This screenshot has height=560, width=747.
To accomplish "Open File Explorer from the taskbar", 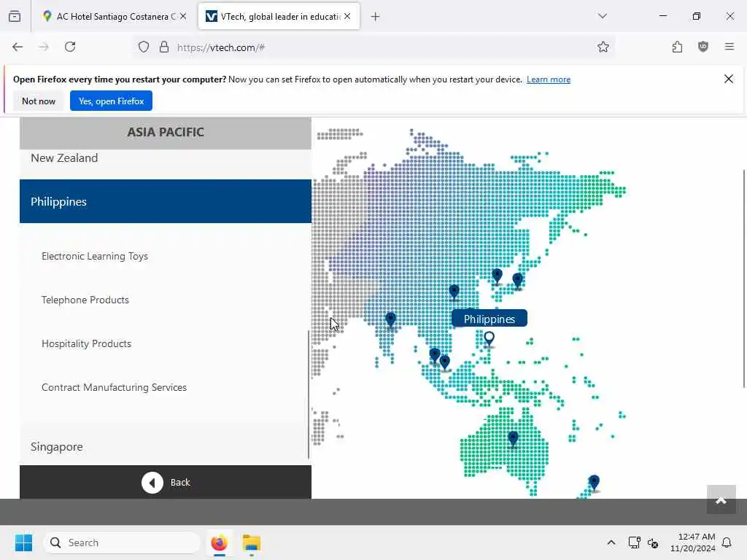I will [252, 542].
